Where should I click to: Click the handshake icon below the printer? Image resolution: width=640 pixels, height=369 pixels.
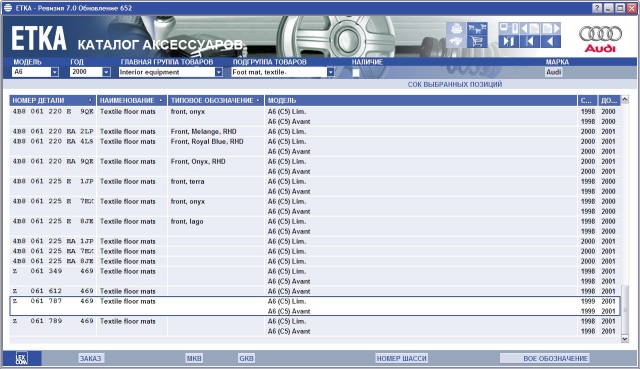456,41
